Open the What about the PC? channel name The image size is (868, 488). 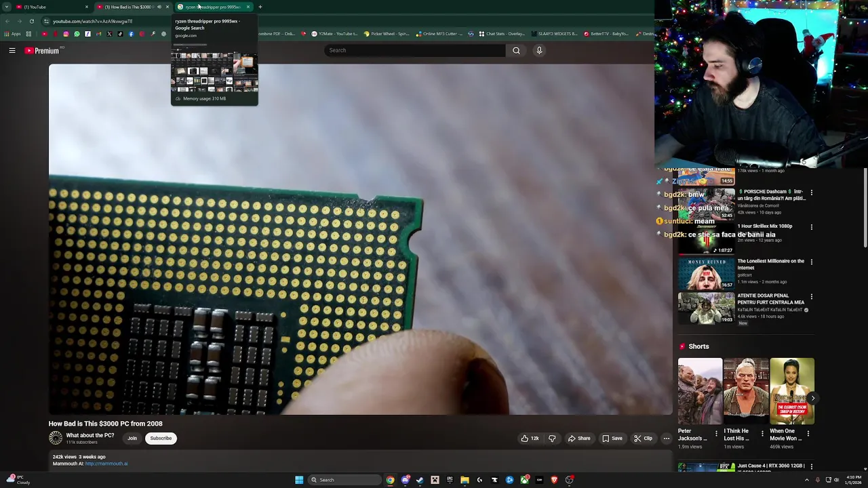[x=90, y=435]
